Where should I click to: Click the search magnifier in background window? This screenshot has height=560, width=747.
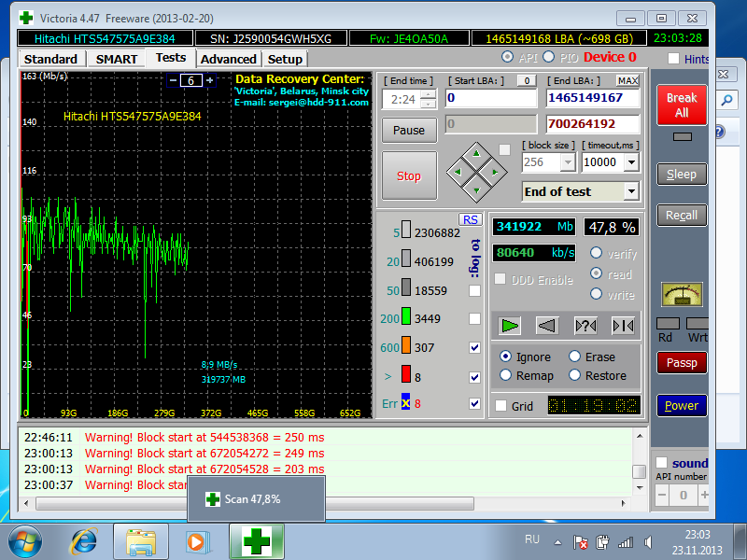727,100
